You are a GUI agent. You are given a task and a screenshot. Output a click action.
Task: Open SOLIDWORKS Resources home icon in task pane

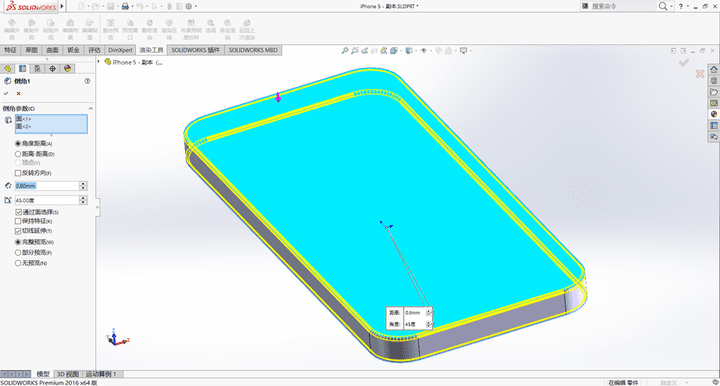click(714, 70)
